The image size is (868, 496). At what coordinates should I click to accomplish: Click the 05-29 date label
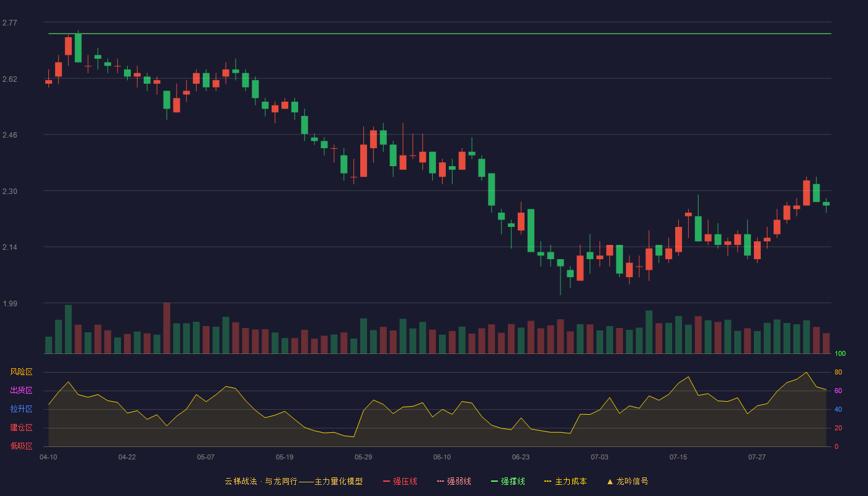coord(363,457)
